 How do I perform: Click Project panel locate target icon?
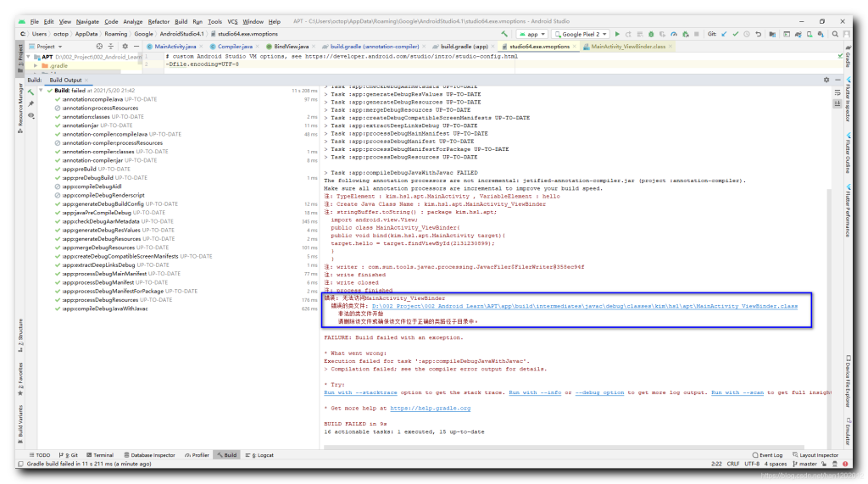point(99,47)
